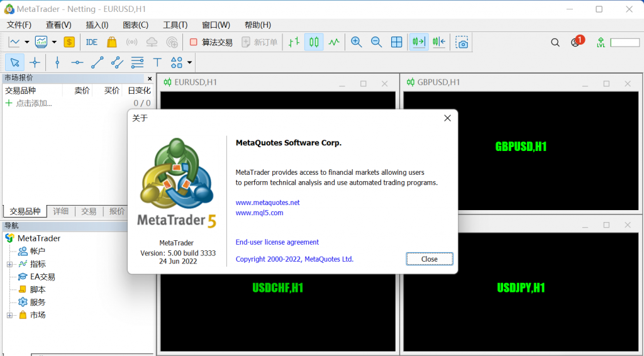Zoom out of the chart
644x356 pixels.
(x=376, y=42)
